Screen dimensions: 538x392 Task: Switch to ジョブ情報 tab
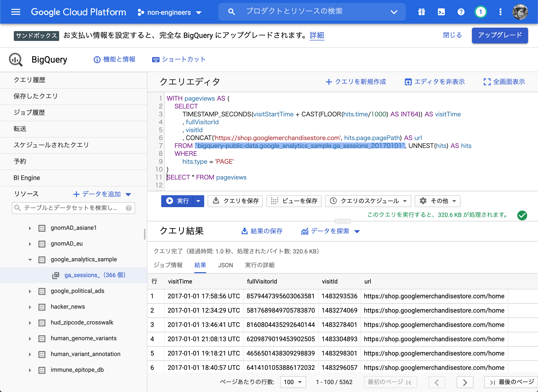(168, 265)
